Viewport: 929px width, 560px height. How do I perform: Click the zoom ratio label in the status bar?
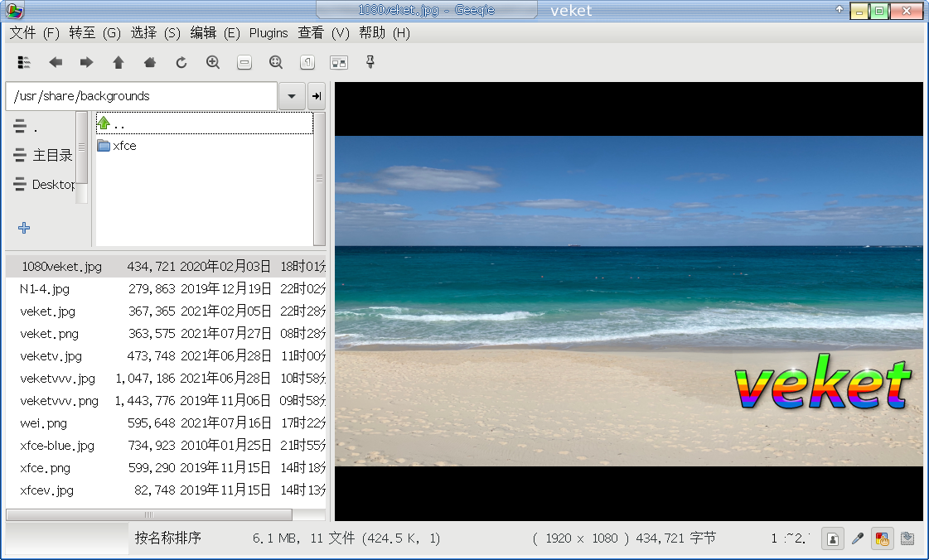790,538
